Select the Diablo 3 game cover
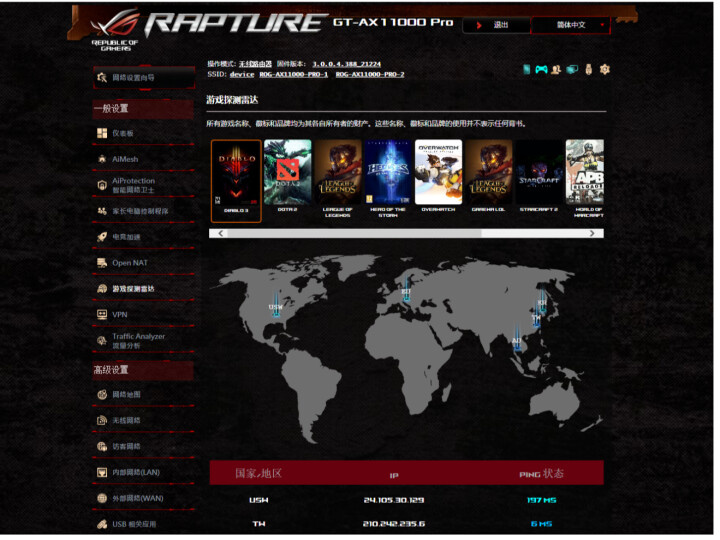The image size is (720, 540). [236, 181]
